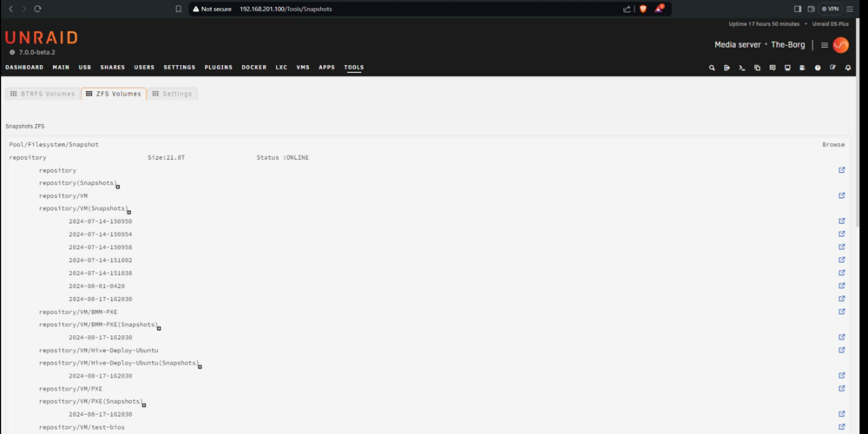Select the 2024-08-01-0420 snapshot name

coord(96,286)
